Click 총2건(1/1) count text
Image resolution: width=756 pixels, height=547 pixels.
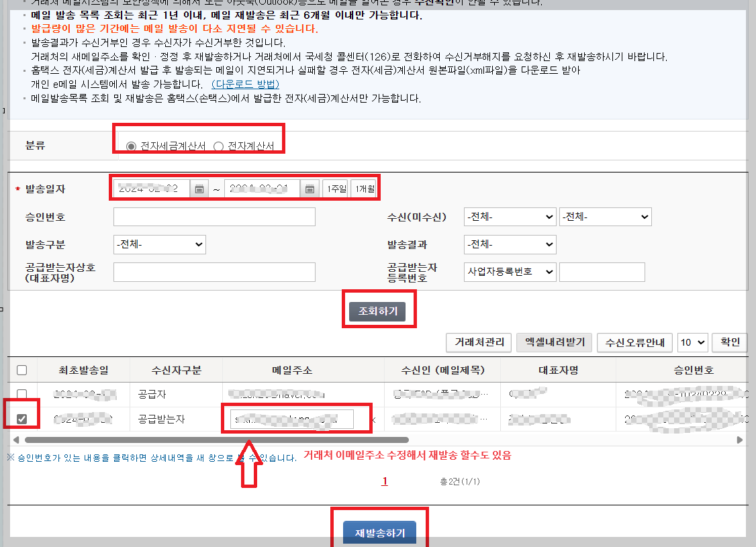click(x=460, y=481)
